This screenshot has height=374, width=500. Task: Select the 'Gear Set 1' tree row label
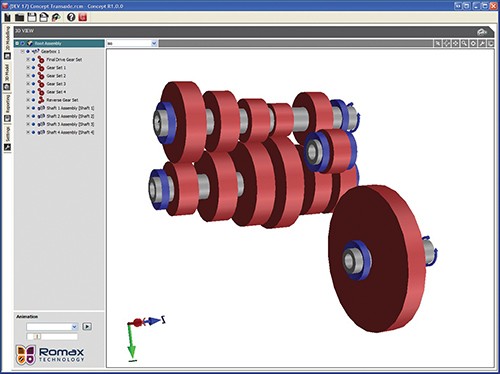tap(56, 68)
